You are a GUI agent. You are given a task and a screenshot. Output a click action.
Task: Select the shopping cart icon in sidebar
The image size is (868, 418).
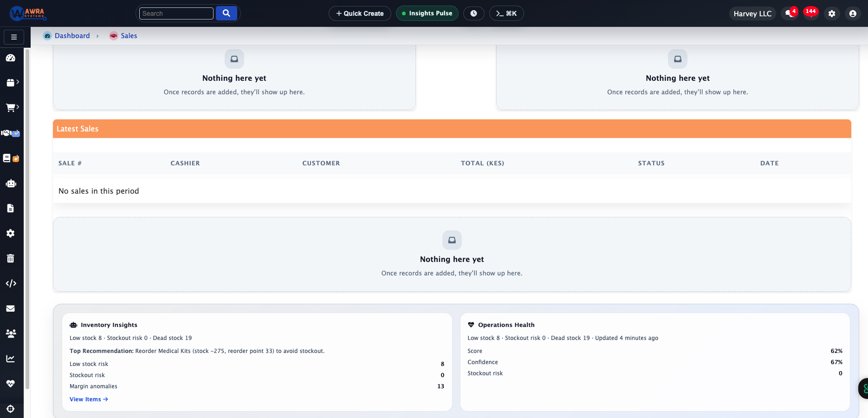pos(11,107)
